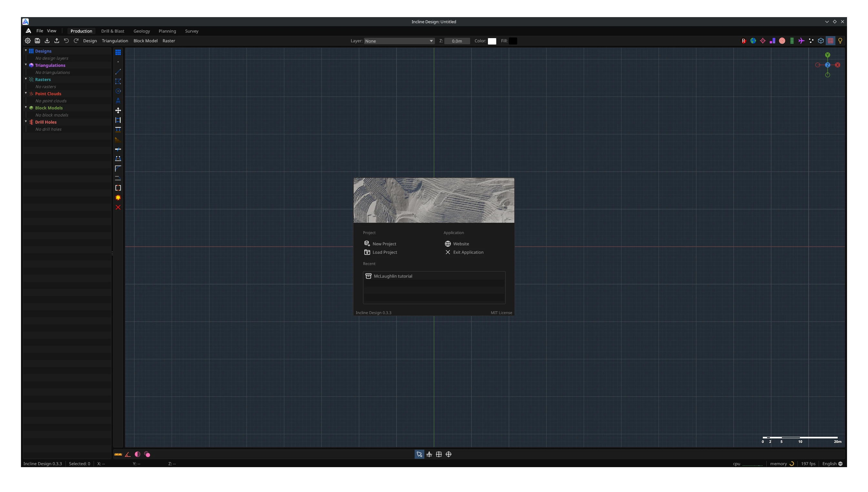Image resolution: width=868 pixels, height=492 pixels.
Task: Select the horizontal offset arrows tool
Action: point(118,120)
